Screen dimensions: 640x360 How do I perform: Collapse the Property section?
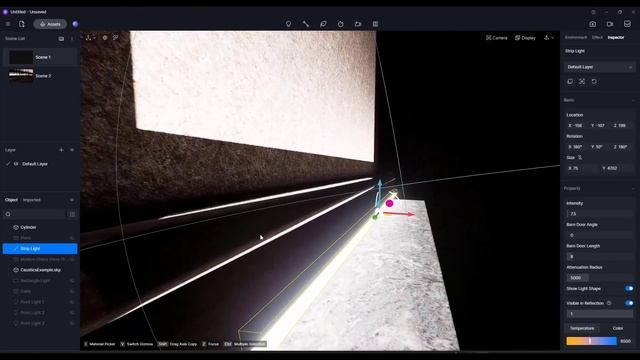(x=633, y=189)
